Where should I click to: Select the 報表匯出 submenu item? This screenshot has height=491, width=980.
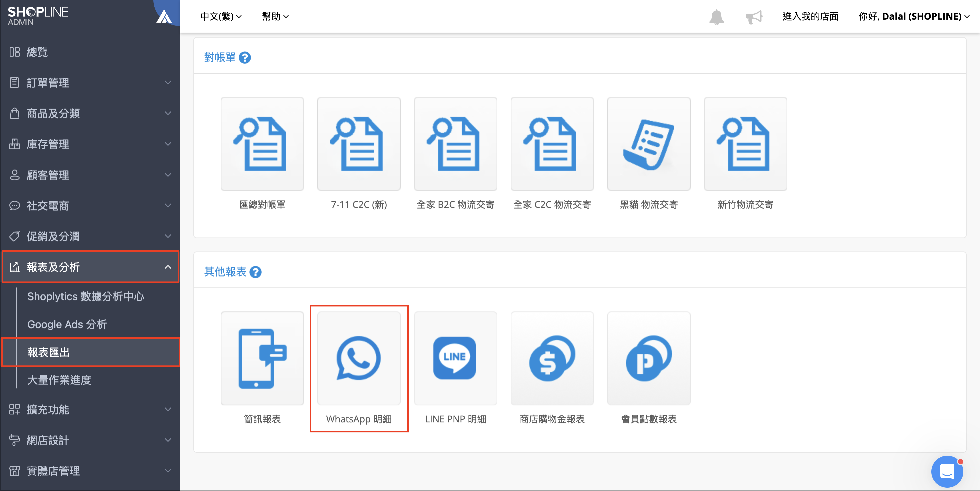[x=91, y=352]
